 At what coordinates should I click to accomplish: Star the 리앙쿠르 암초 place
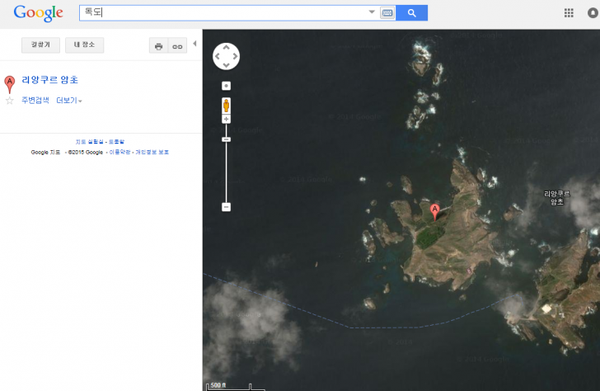point(10,101)
